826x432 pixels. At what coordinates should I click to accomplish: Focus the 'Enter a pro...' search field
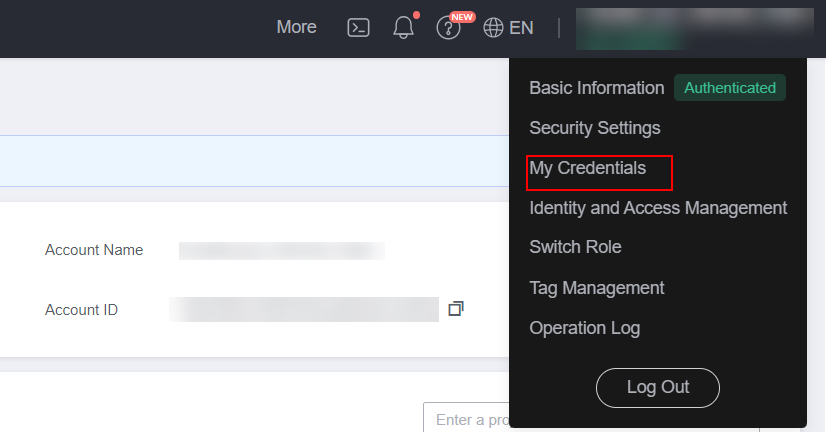[x=467, y=418]
